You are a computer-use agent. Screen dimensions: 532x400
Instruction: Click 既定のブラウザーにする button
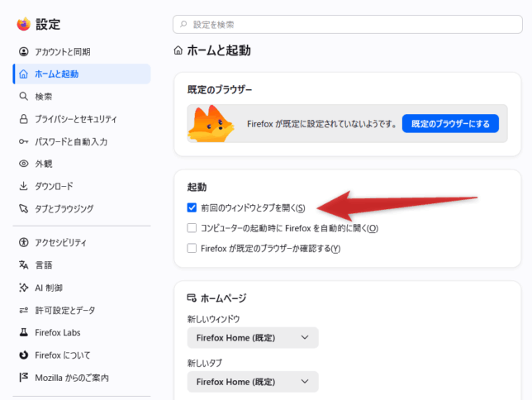pos(450,124)
